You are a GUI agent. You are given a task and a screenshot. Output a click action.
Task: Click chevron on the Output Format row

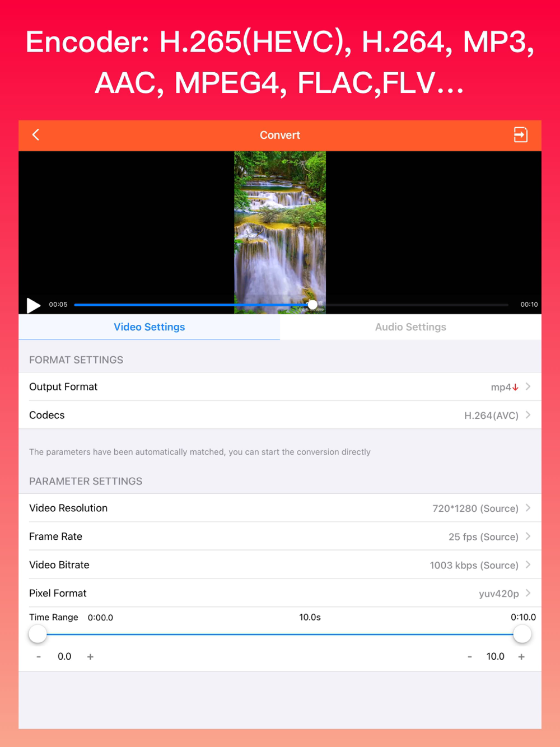pos(528,387)
